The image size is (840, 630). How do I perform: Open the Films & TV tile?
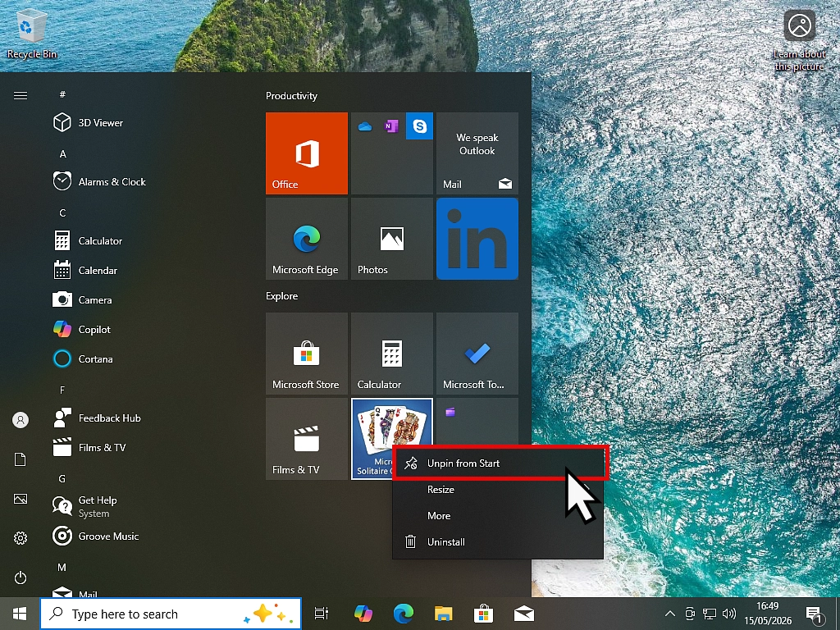(307, 439)
